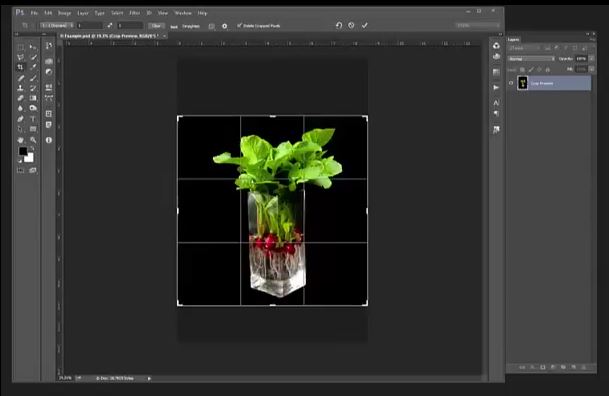Toggle lock transparent pixels in Layers panel
The height and width of the screenshot is (396, 609).
522,69
